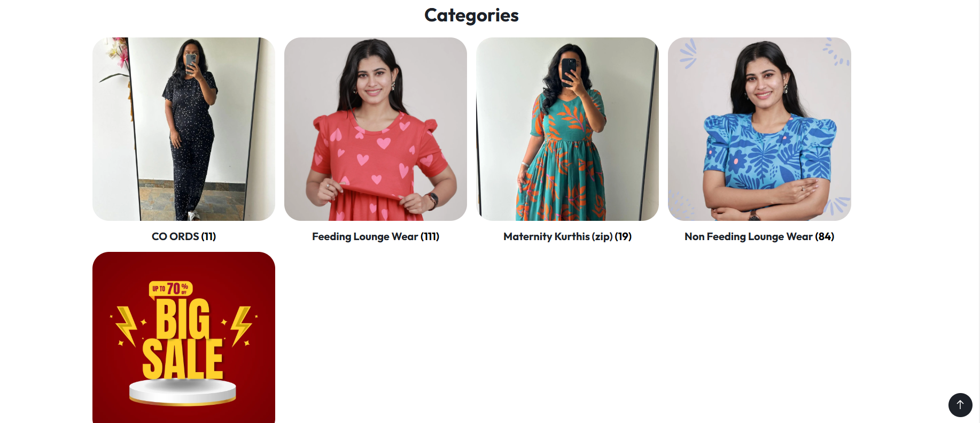Click the left lightning bolt on sale banner
Image resolution: width=980 pixels, height=423 pixels.
point(127,326)
